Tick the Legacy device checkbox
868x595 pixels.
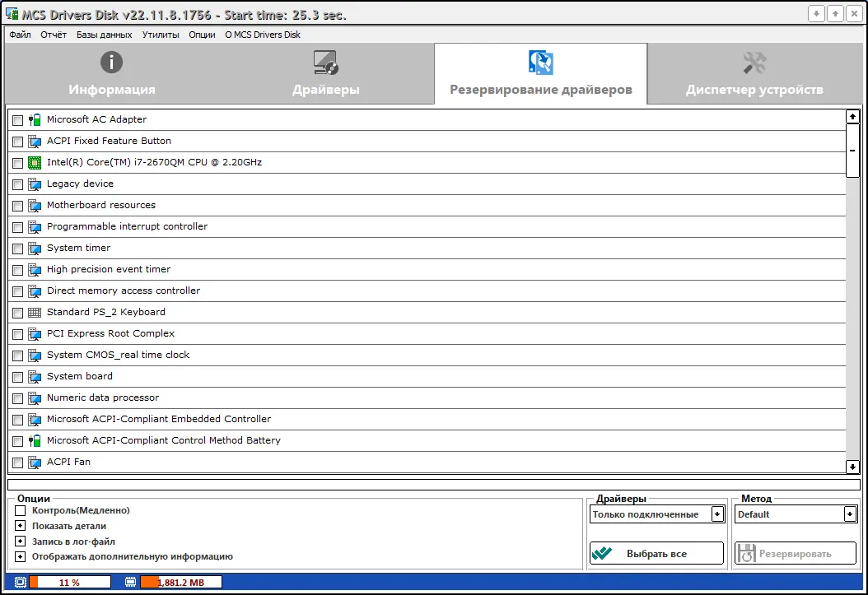pyautogui.click(x=18, y=184)
